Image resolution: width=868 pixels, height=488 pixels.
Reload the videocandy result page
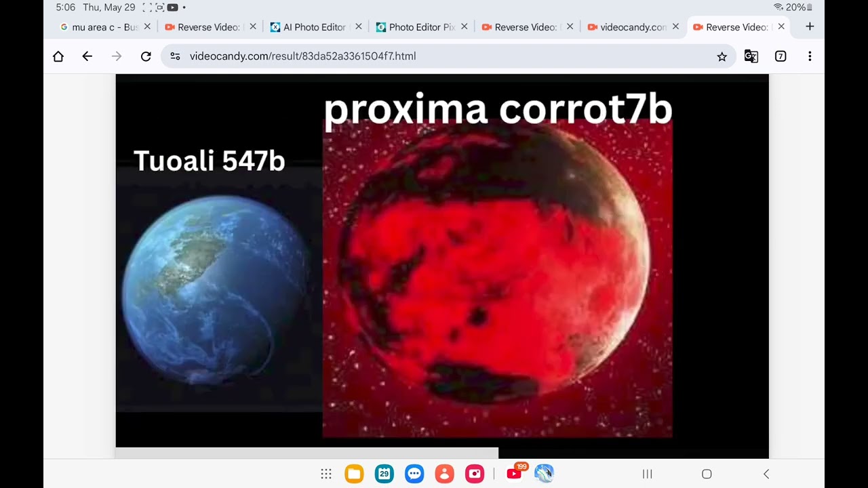point(146,56)
